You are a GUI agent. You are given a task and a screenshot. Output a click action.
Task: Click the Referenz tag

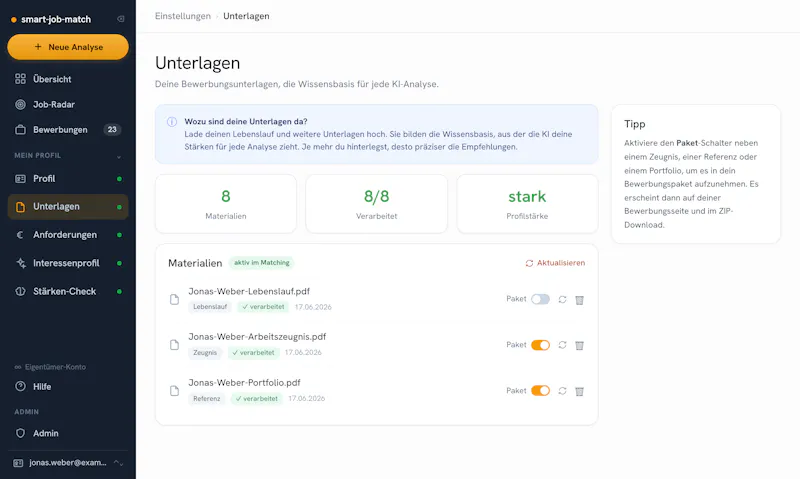[207, 398]
